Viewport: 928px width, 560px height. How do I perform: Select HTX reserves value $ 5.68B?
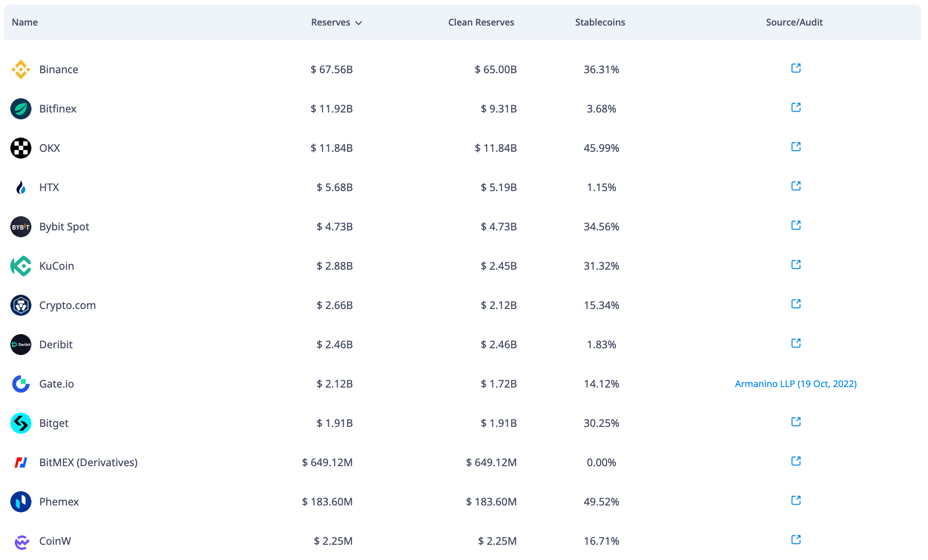[x=335, y=187]
